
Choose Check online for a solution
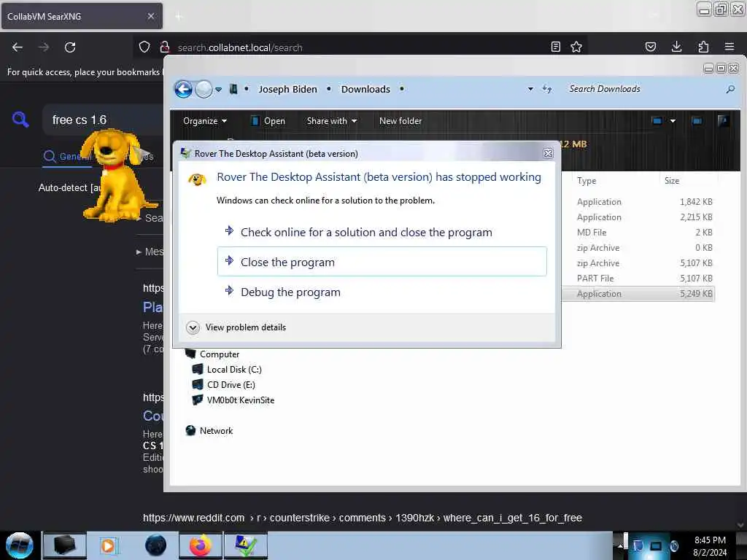[382, 233]
